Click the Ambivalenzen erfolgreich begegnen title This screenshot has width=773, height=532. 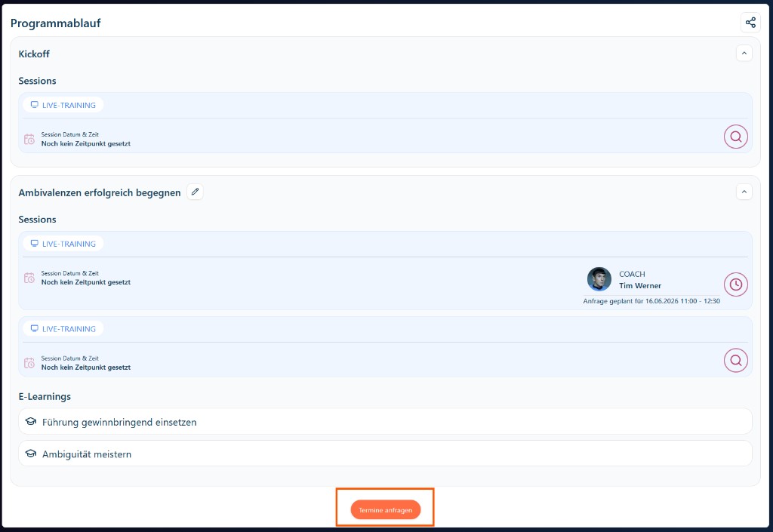click(100, 192)
